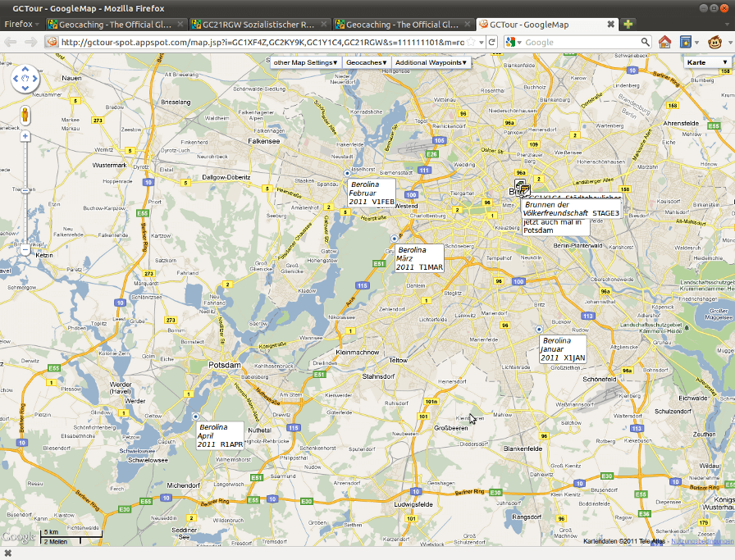
Task: Close the third Geocaching Official tab
Action: point(468,24)
